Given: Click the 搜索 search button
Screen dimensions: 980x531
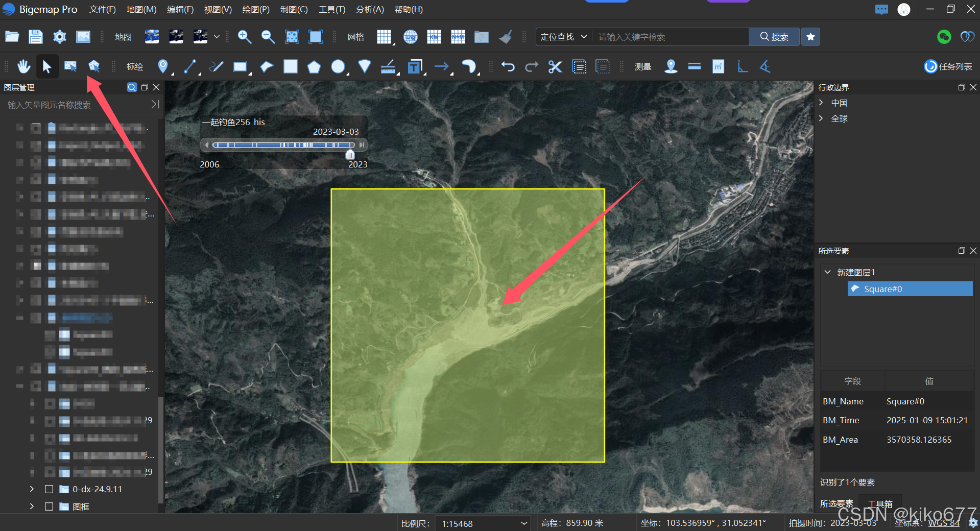Looking at the screenshot, I should [774, 37].
